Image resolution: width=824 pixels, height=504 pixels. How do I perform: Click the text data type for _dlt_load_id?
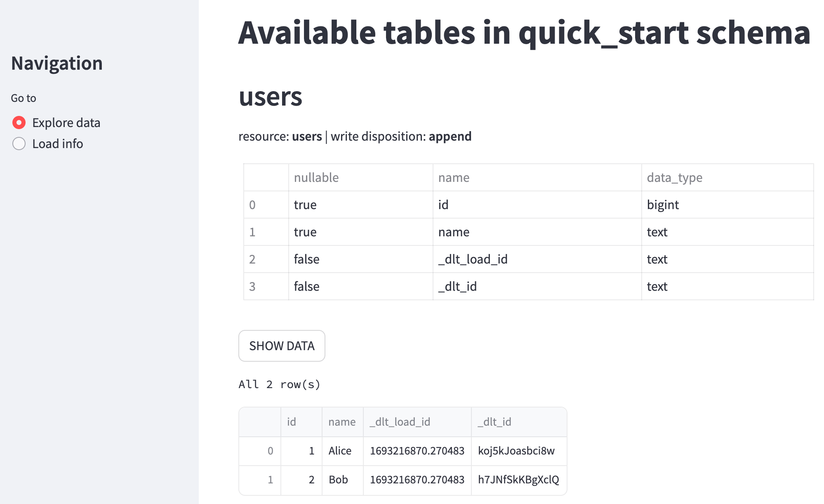(727, 259)
